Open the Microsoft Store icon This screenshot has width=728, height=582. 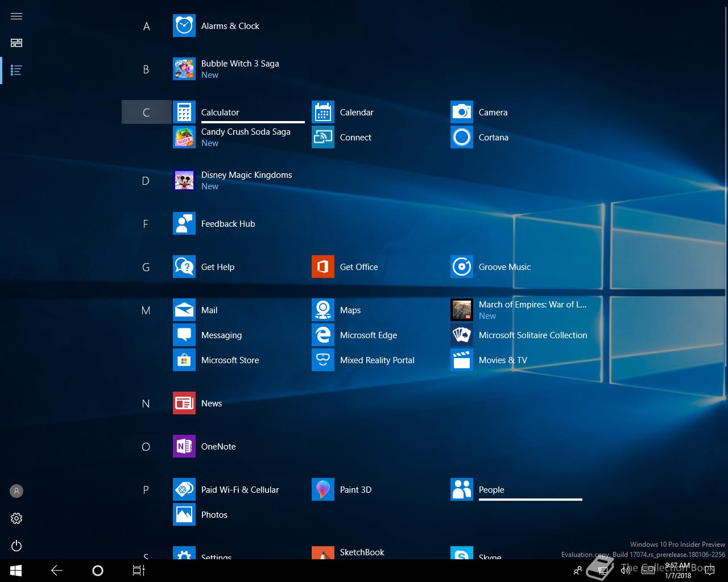point(184,360)
